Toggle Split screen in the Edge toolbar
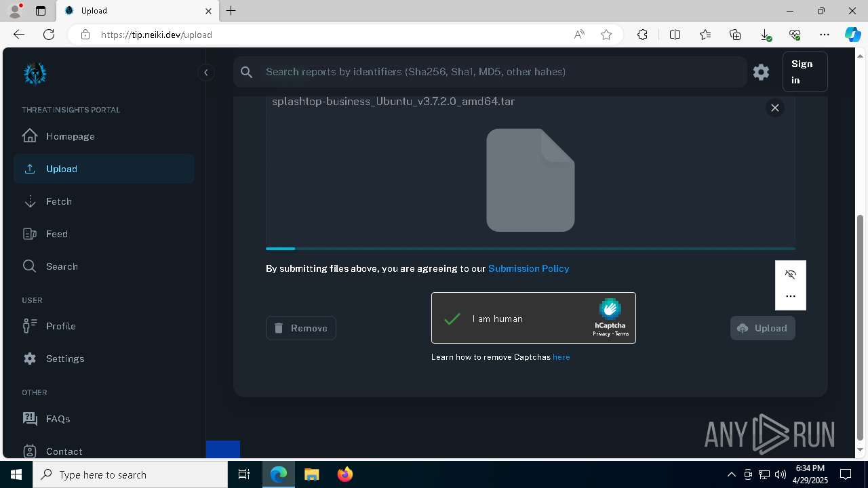The height and width of the screenshot is (488, 868). point(675,35)
